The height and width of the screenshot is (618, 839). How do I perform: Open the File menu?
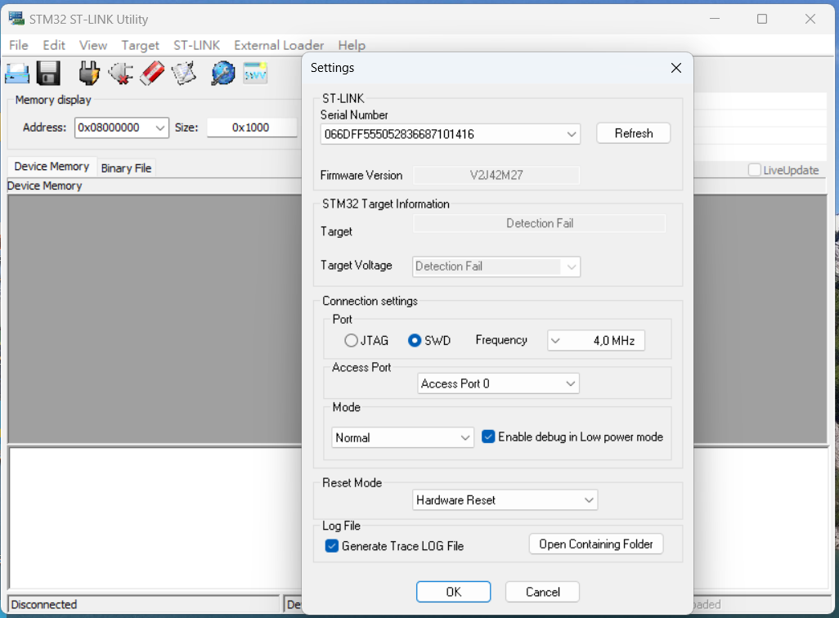(x=19, y=45)
